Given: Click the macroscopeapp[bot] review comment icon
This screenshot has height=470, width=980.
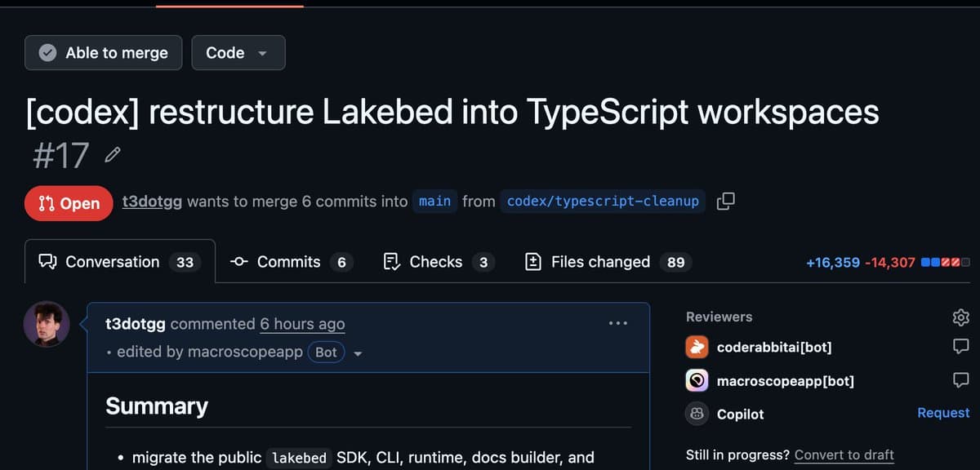Looking at the screenshot, I should coord(961,379).
